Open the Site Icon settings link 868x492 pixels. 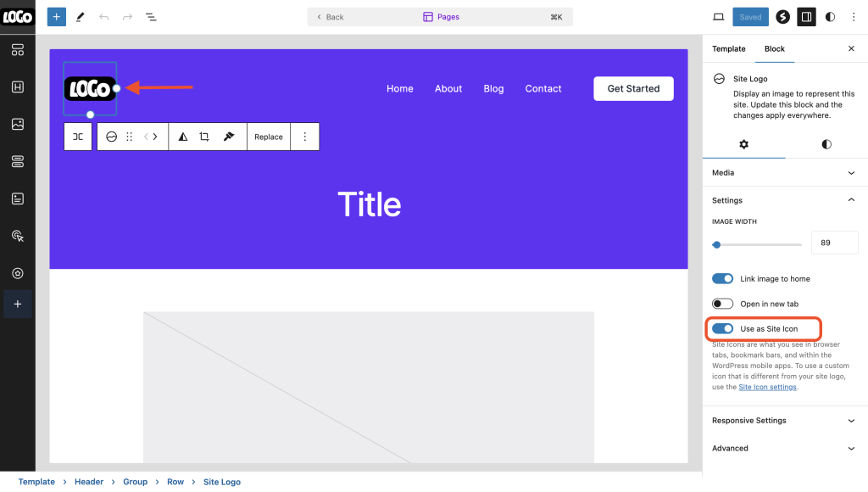pos(767,387)
